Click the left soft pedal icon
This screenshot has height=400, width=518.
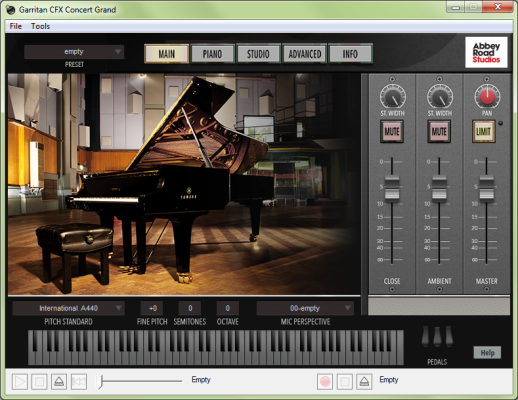425,337
